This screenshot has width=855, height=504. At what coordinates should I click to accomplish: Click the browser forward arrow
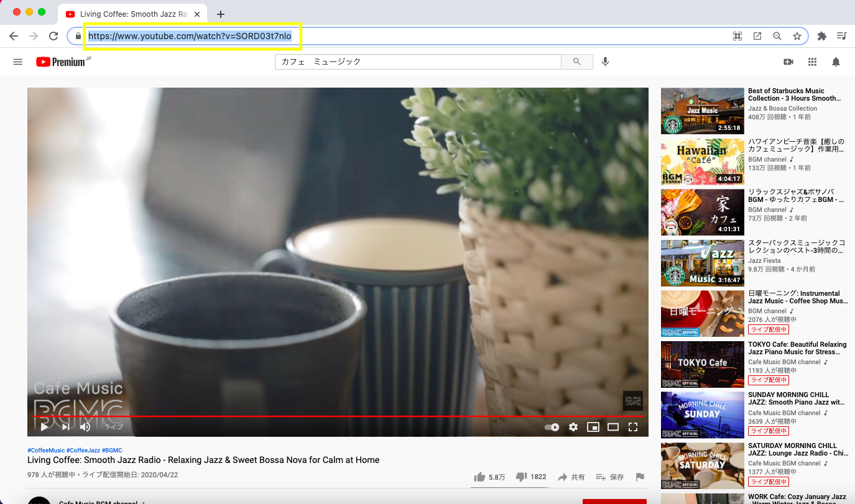point(34,36)
